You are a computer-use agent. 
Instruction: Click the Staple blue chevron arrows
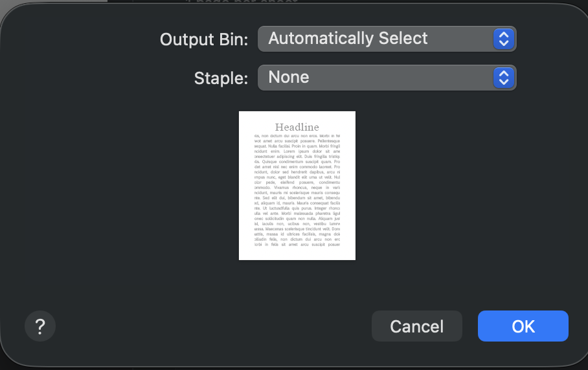[504, 78]
